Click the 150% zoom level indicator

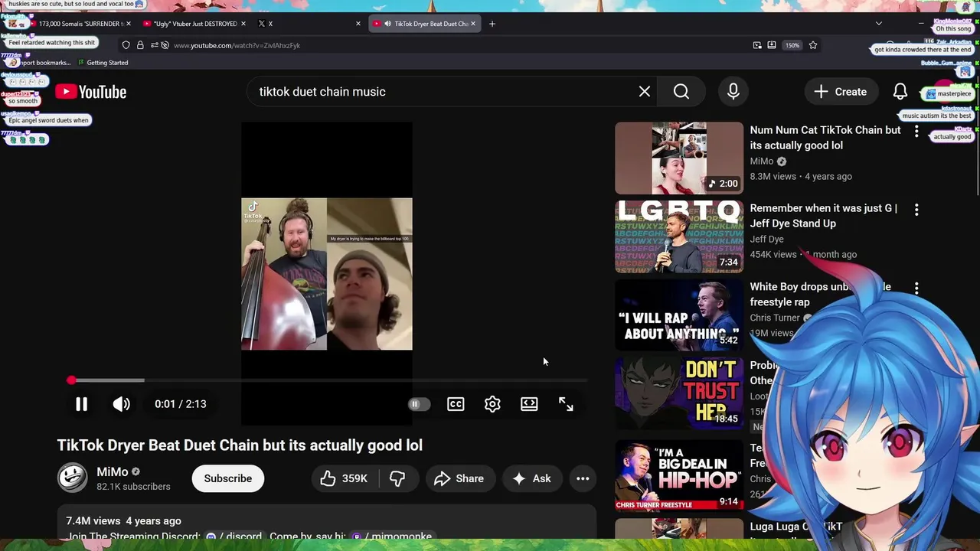coord(792,45)
